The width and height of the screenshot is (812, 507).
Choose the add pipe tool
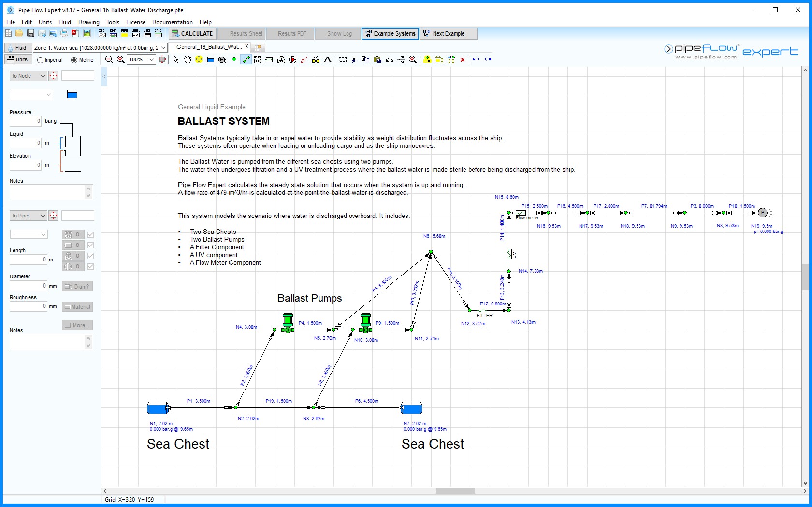246,59
